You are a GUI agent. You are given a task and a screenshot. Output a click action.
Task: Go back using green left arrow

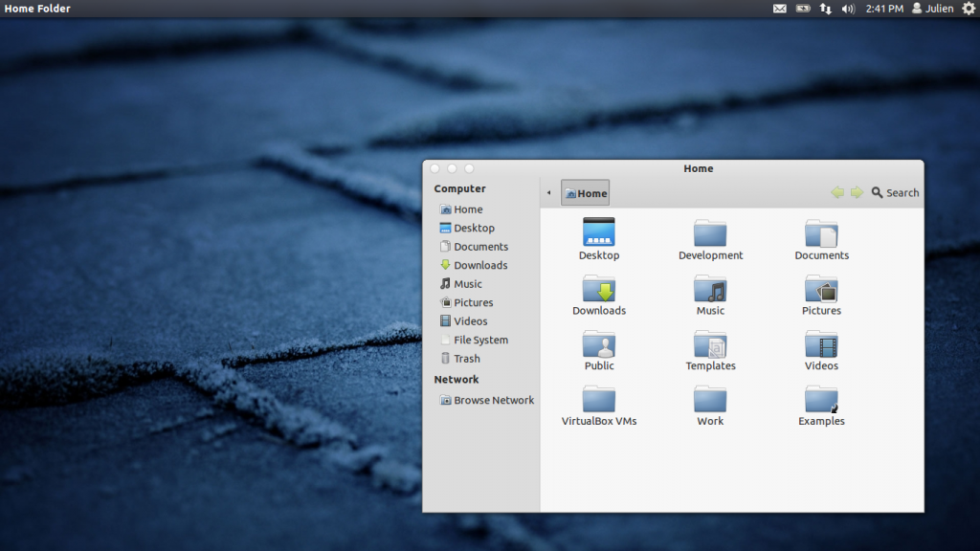[837, 192]
